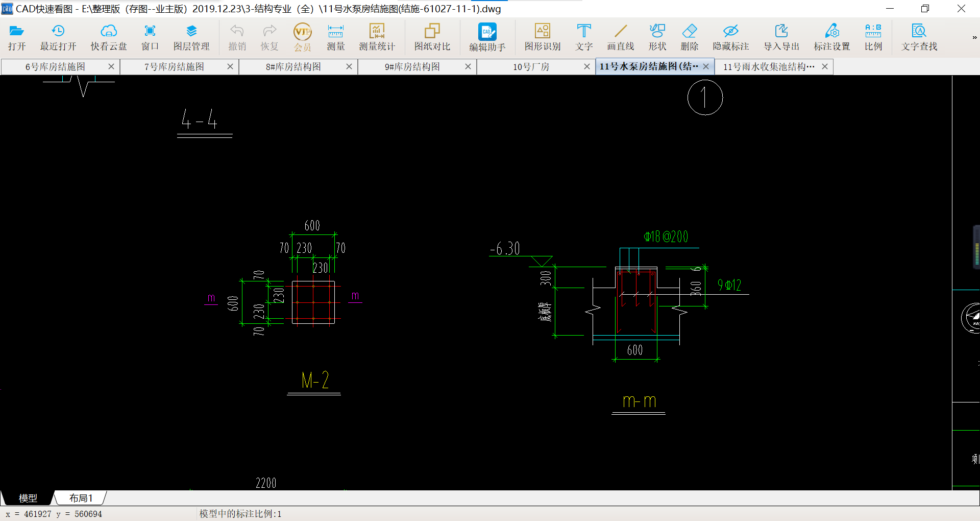Click the 2200 dimension text
Screen dimensions: 980x521
266,483
